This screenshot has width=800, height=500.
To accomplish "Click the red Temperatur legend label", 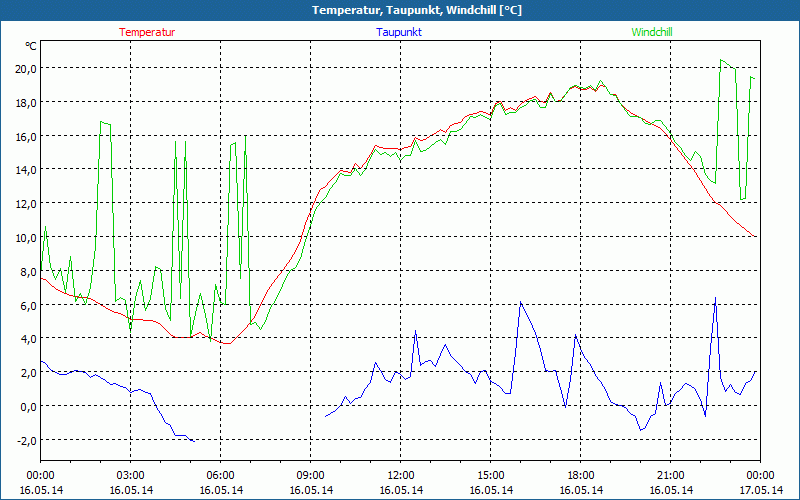I will tap(147, 32).
